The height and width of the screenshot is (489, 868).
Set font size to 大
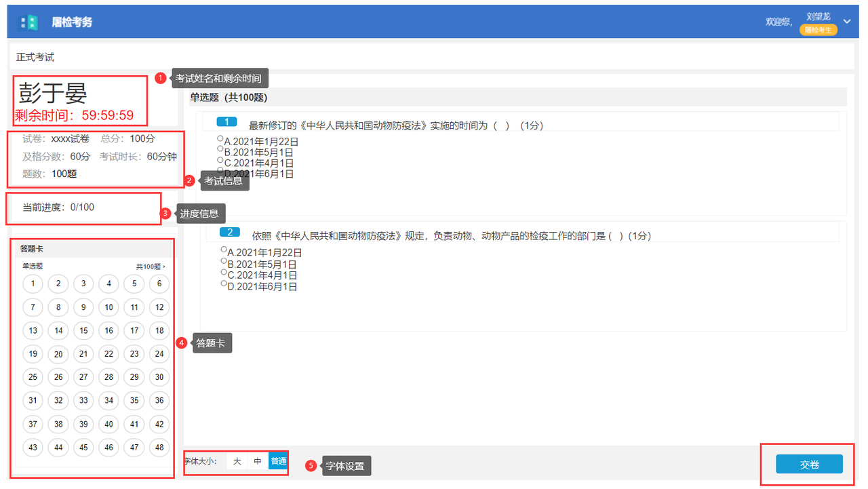coord(237,461)
